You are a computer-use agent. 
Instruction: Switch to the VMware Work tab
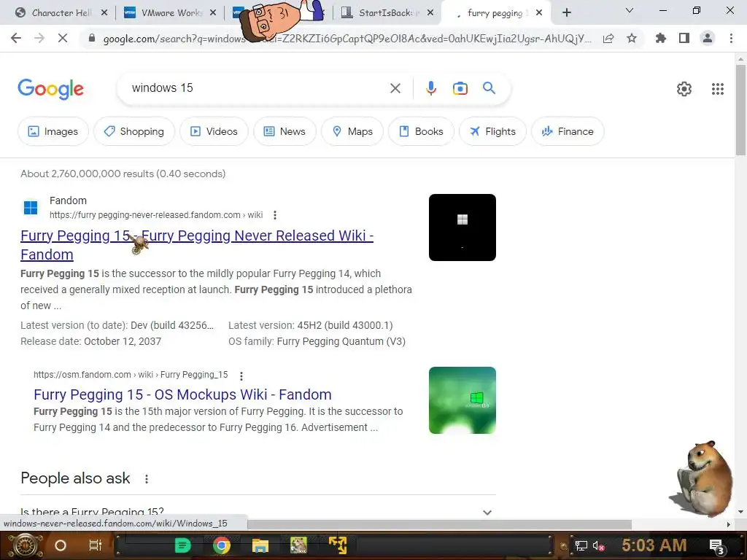pos(170,13)
